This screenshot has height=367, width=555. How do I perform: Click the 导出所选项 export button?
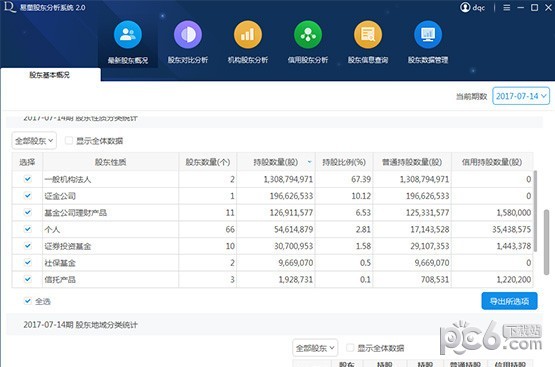[x=509, y=301]
